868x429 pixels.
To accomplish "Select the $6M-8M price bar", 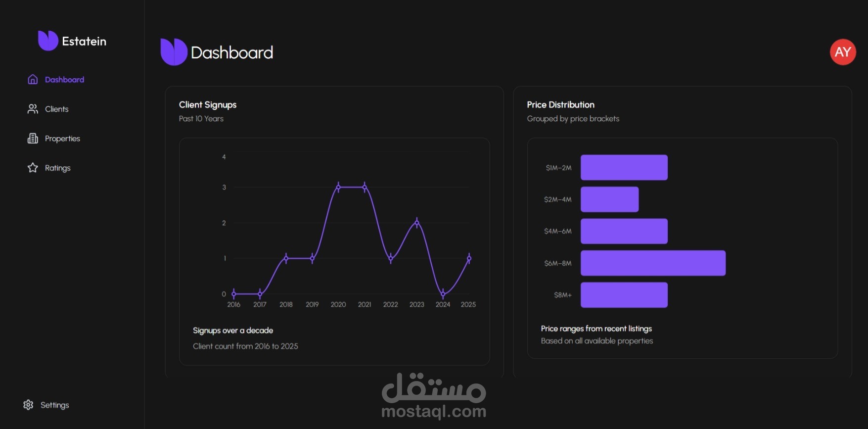I will tap(653, 263).
